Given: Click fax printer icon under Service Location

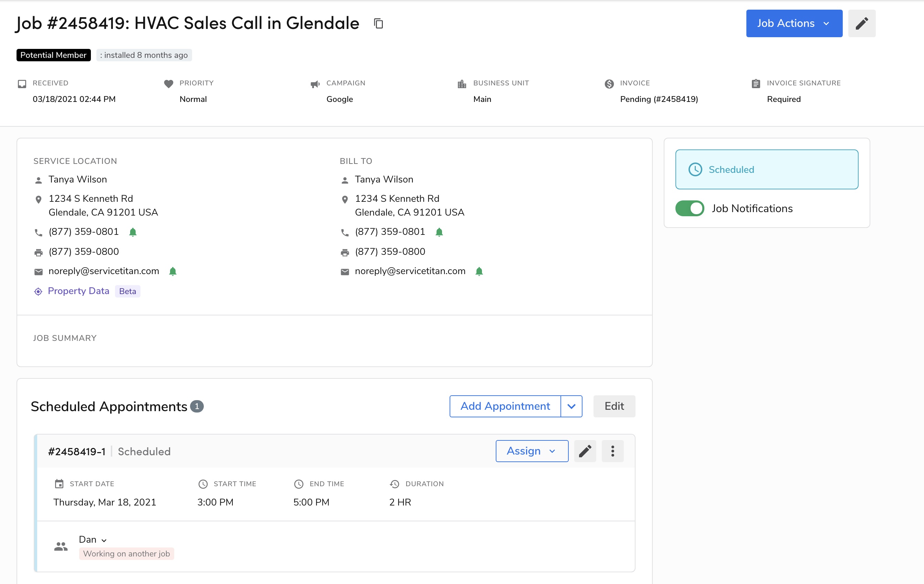Looking at the screenshot, I should (x=38, y=252).
